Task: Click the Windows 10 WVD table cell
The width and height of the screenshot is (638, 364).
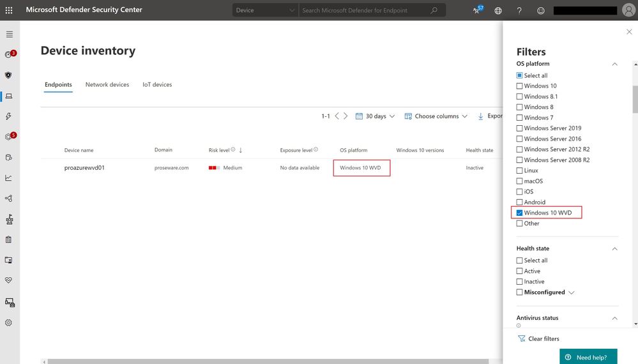Action: tap(360, 167)
